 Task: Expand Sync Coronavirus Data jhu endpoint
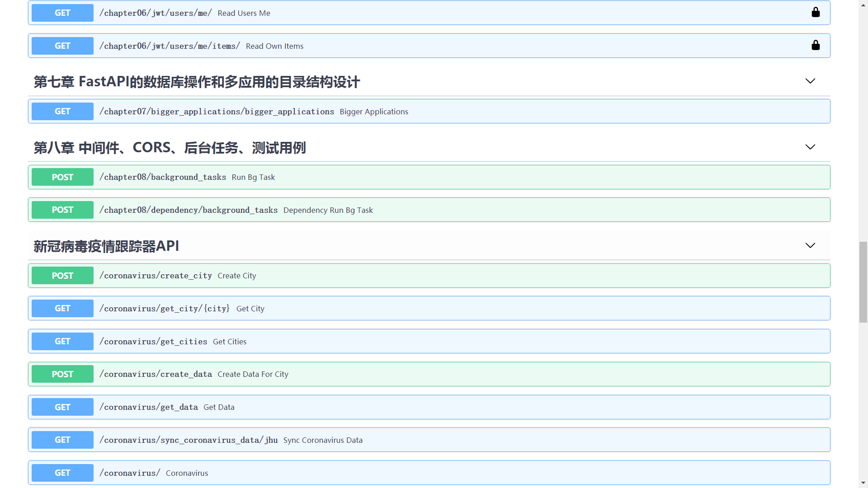322,440
